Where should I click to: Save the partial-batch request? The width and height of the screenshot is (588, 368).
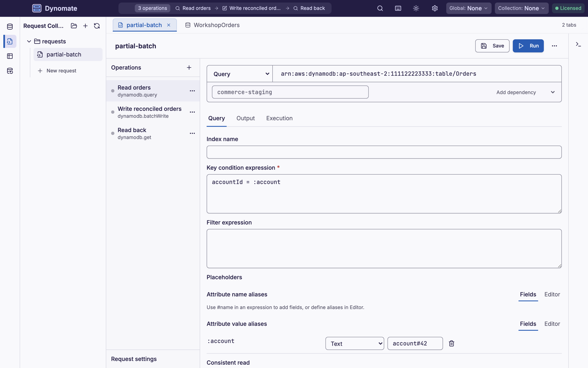pos(492,46)
